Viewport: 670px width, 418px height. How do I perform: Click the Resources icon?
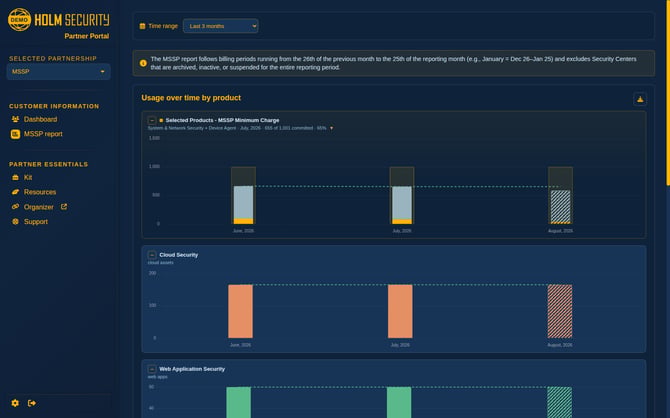[15, 192]
